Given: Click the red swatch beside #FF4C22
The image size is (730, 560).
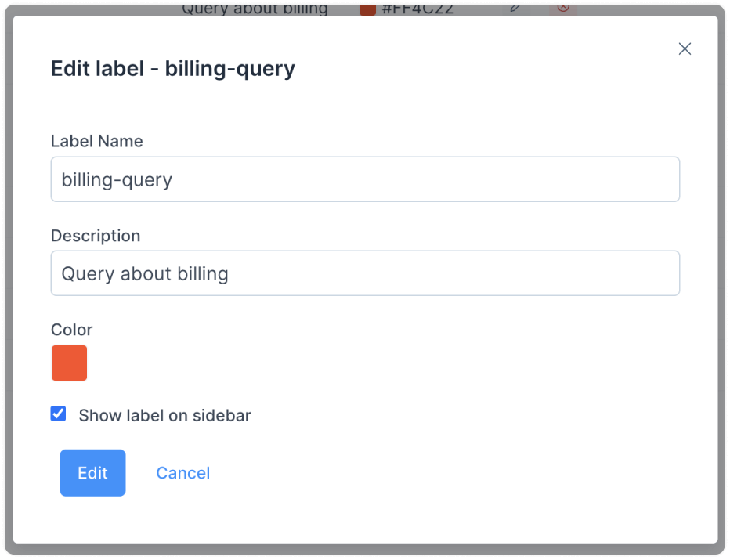Looking at the screenshot, I should click(x=367, y=9).
